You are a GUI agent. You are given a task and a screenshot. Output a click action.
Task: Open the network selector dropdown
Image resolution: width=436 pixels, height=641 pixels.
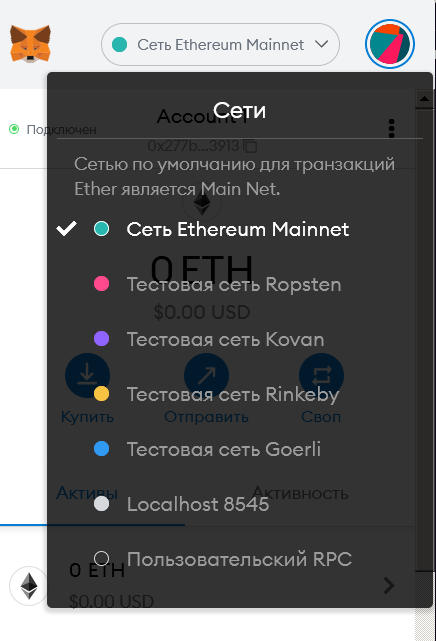tap(220, 44)
